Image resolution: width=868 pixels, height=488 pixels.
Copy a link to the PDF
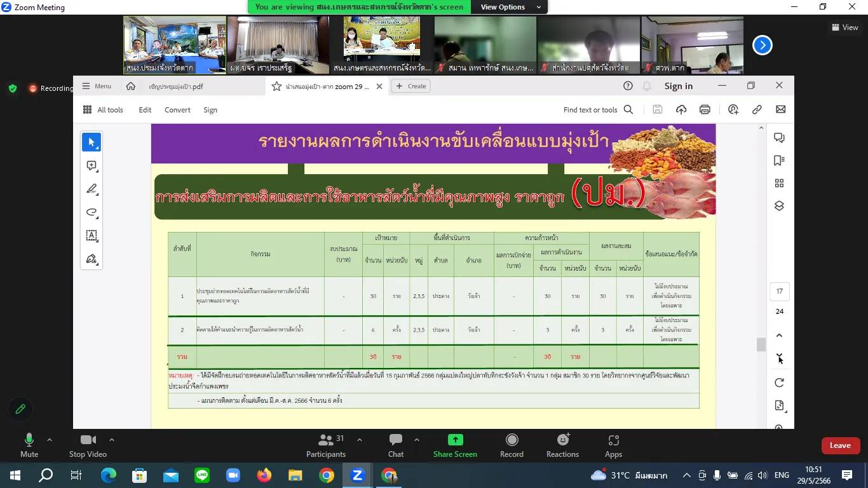point(757,110)
